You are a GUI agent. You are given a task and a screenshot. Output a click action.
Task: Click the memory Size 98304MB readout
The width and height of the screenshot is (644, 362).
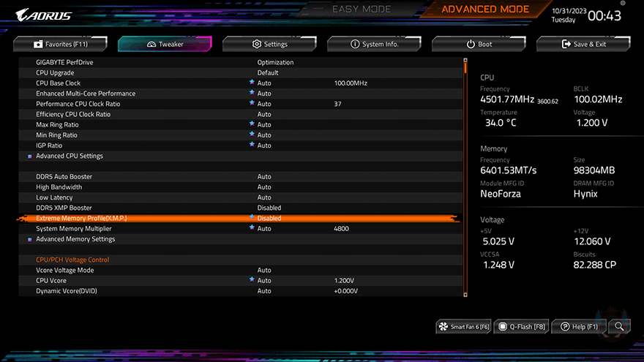click(594, 170)
